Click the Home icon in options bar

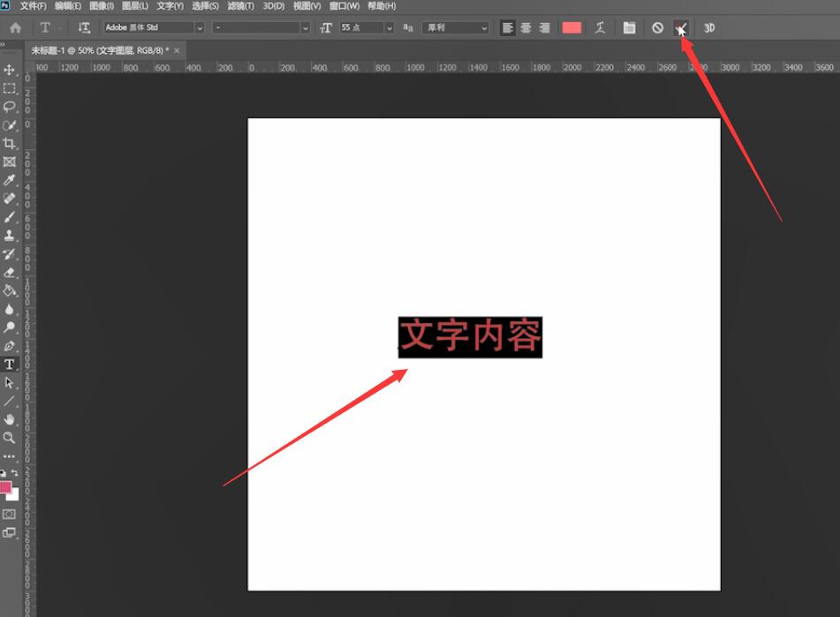coord(16,28)
